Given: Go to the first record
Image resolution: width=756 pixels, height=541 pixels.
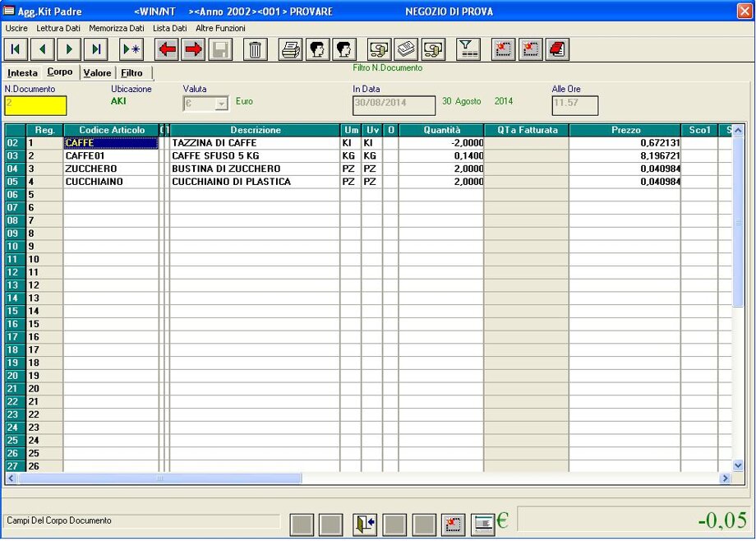Looking at the screenshot, I should 16,49.
